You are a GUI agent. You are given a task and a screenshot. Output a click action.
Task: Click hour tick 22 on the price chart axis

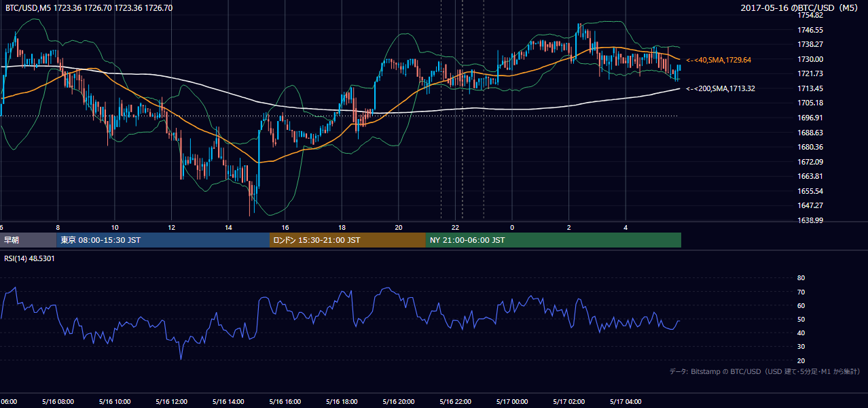click(456, 228)
